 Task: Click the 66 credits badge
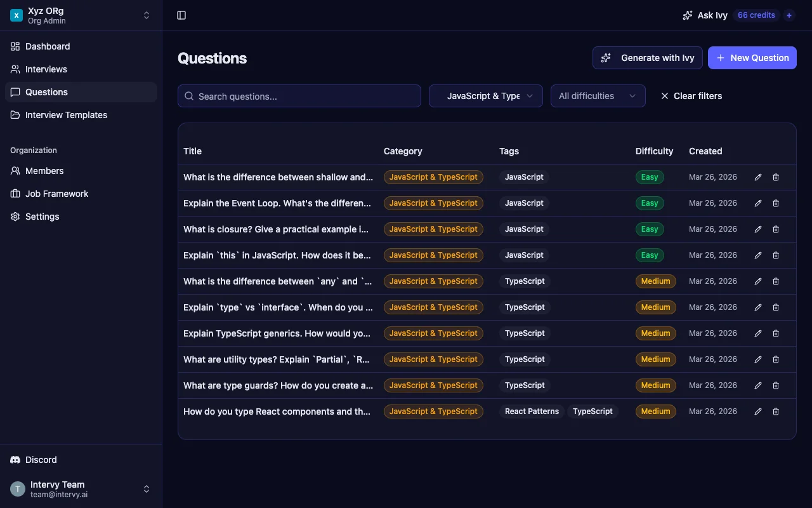tap(756, 15)
